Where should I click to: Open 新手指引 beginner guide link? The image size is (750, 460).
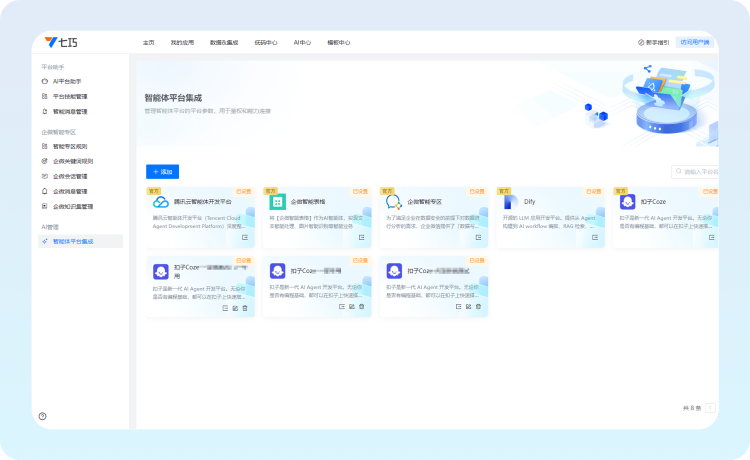658,43
